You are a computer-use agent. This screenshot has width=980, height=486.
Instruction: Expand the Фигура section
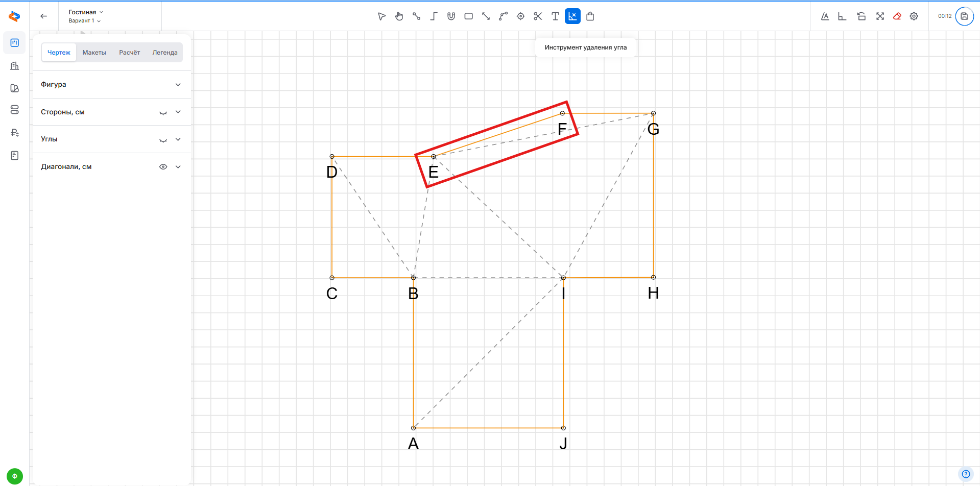click(178, 85)
